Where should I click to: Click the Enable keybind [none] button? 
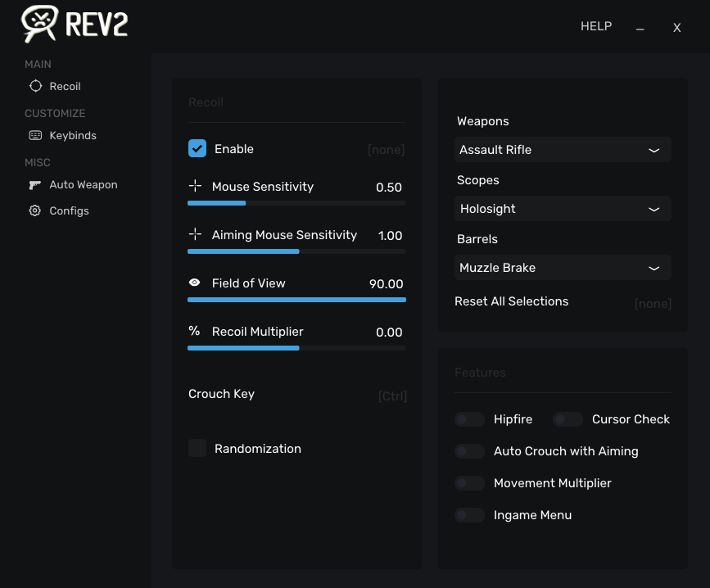coord(386,150)
